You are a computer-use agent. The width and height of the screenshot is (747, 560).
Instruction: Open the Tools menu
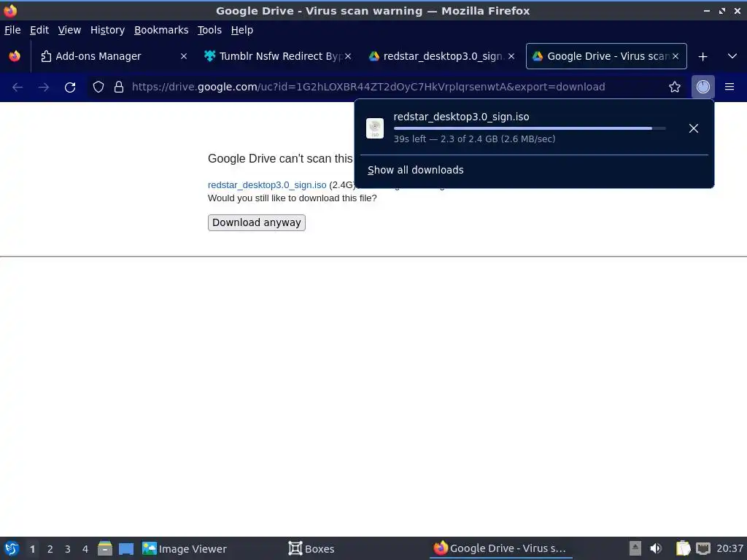(x=209, y=30)
